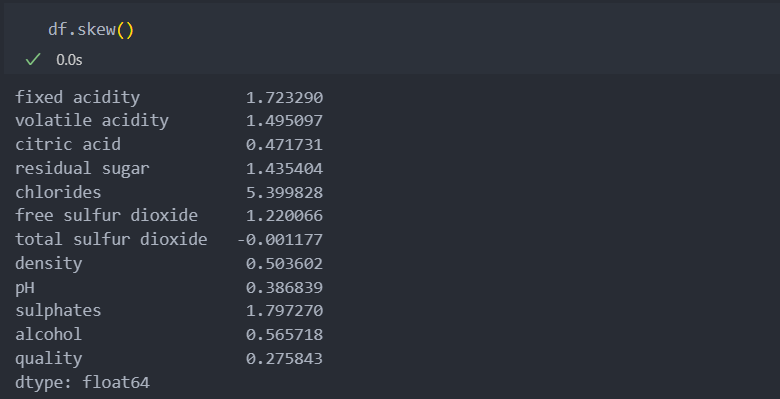The height and width of the screenshot is (399, 780).
Task: Click the 0.0s execution time label
Action: point(69,60)
